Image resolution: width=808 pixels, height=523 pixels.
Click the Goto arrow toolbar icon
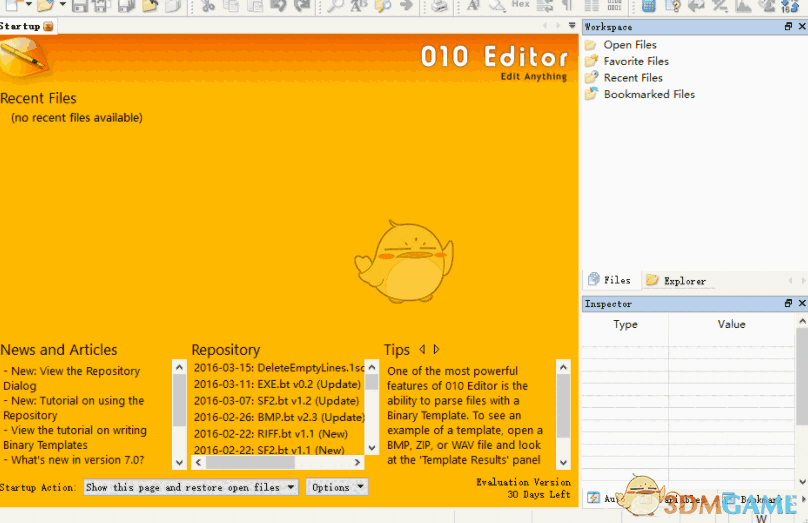[407, 5]
